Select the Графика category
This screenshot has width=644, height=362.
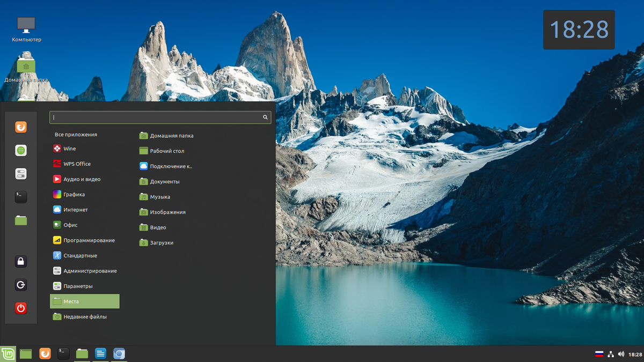click(x=85, y=195)
